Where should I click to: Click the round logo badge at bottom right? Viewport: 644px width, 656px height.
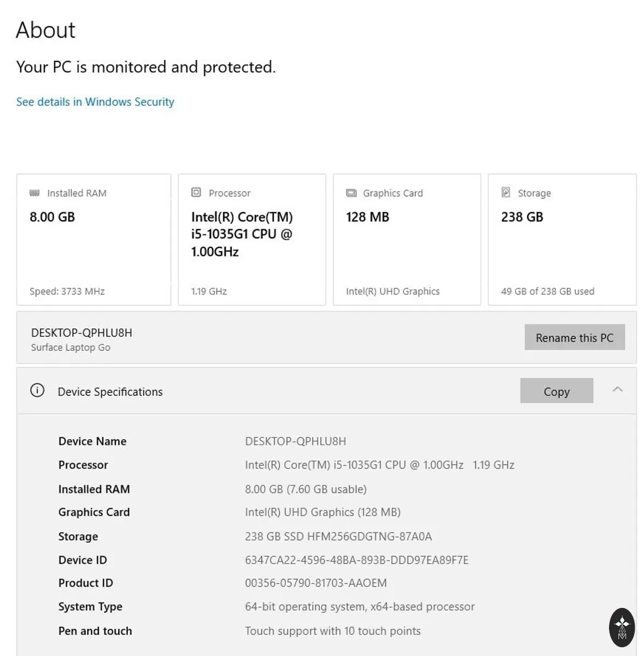coord(622,627)
